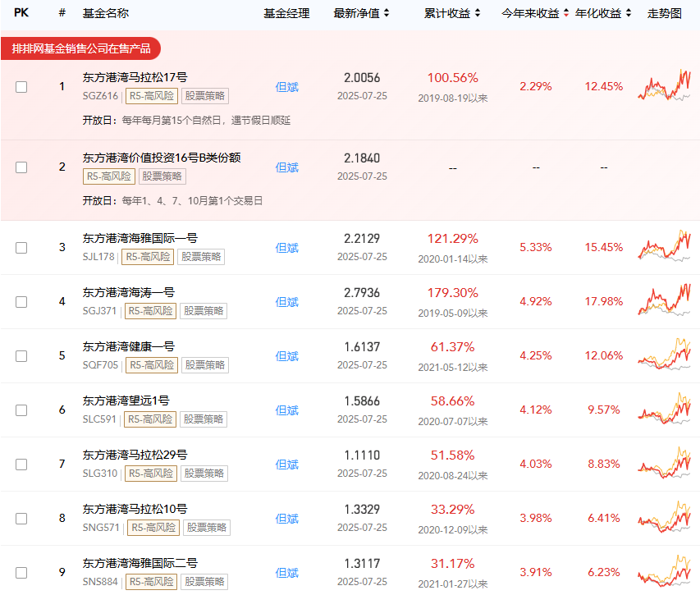Tick the PK checkbox for 东方港湾马拉松17号

[x=21, y=87]
